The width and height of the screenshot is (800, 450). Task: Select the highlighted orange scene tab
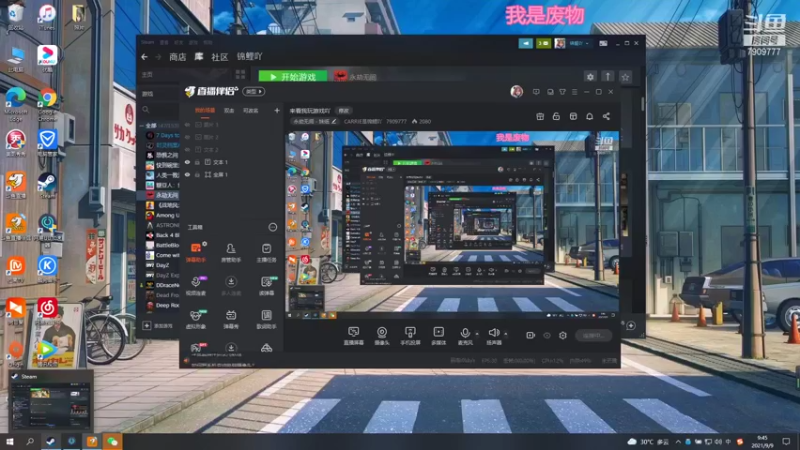pos(205,111)
